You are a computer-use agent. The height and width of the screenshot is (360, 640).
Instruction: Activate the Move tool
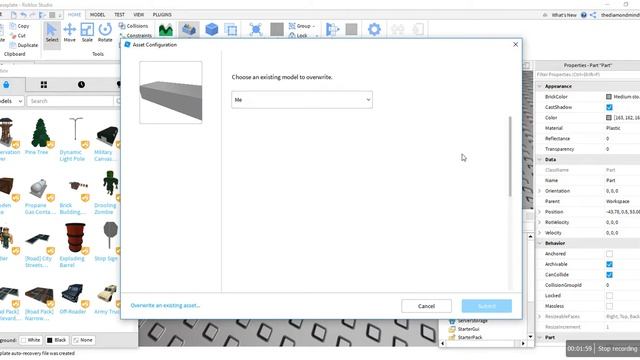pos(69,33)
